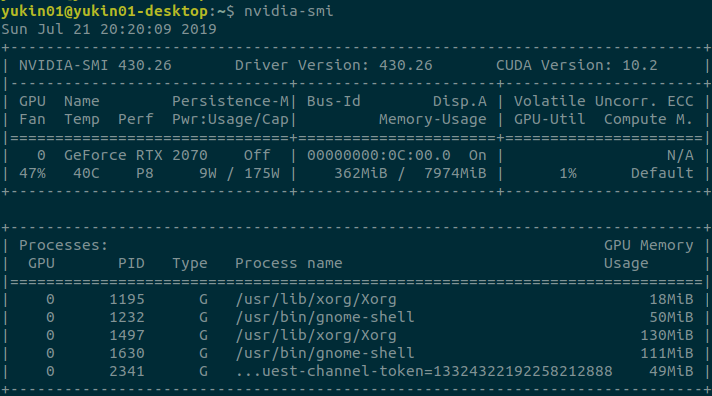Click the Disp.A value On
Screen dimensions: 712x396
point(478,155)
